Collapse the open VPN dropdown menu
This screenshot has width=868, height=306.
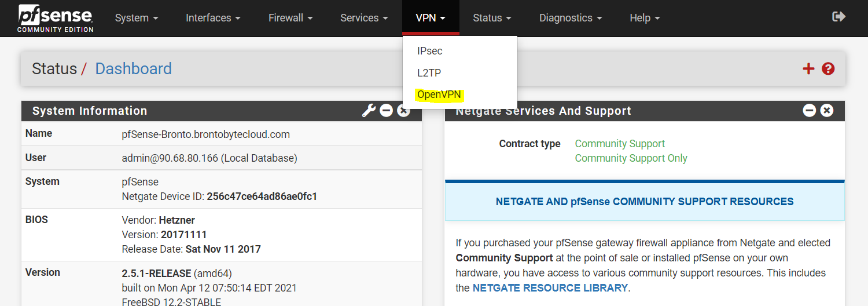click(431, 18)
